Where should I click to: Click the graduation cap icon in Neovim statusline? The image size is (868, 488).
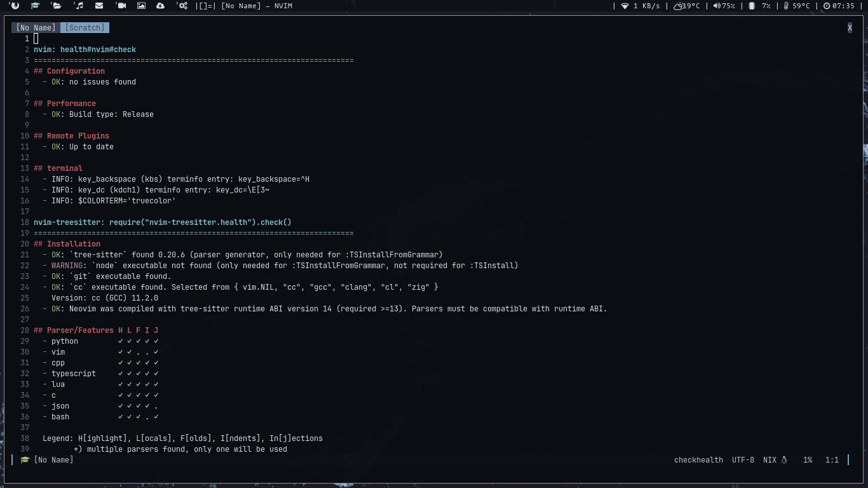click(25, 460)
